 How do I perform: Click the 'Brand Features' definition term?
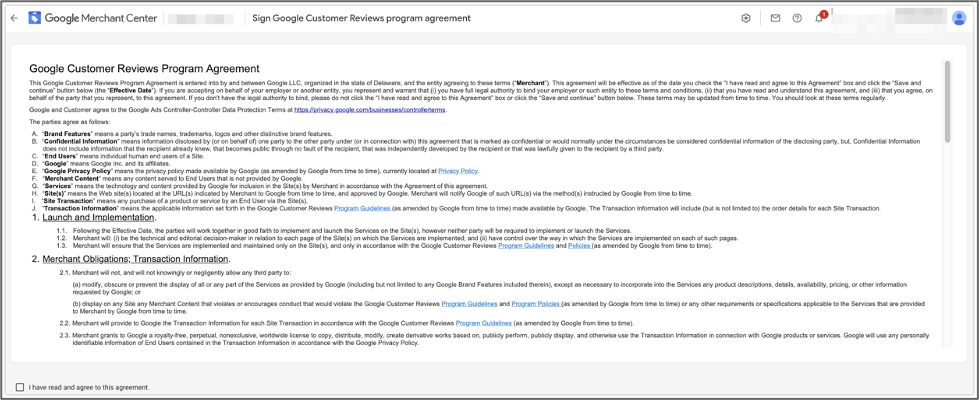tap(67, 134)
